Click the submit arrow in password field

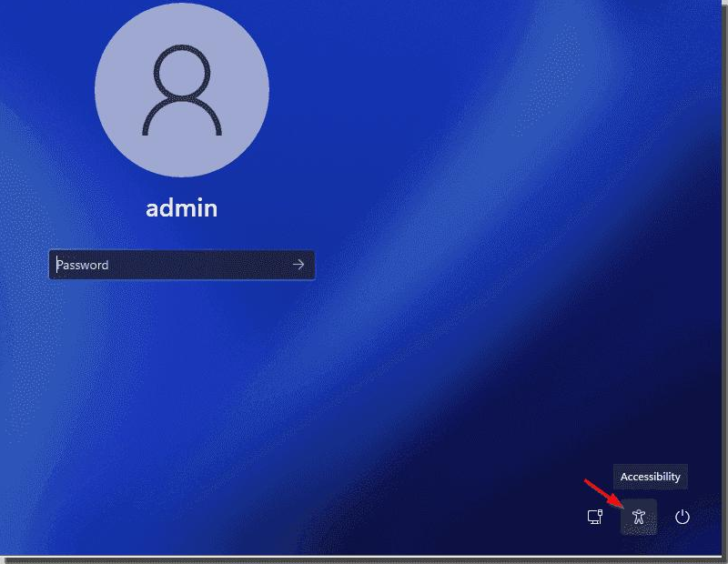click(298, 265)
